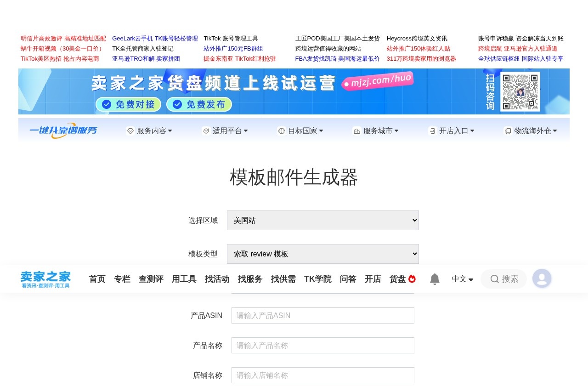Click the building icon beside 服务城市
Image resolution: width=588 pixels, height=392 pixels.
[x=357, y=131]
